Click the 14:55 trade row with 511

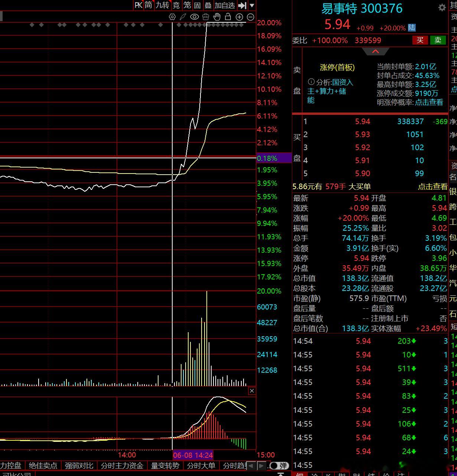coord(370,369)
